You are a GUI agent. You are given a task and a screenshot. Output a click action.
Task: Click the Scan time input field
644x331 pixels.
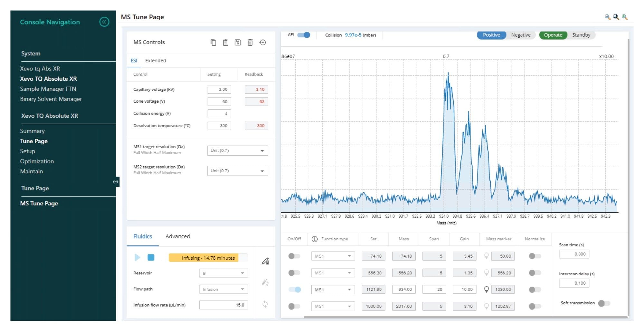pyautogui.click(x=574, y=254)
